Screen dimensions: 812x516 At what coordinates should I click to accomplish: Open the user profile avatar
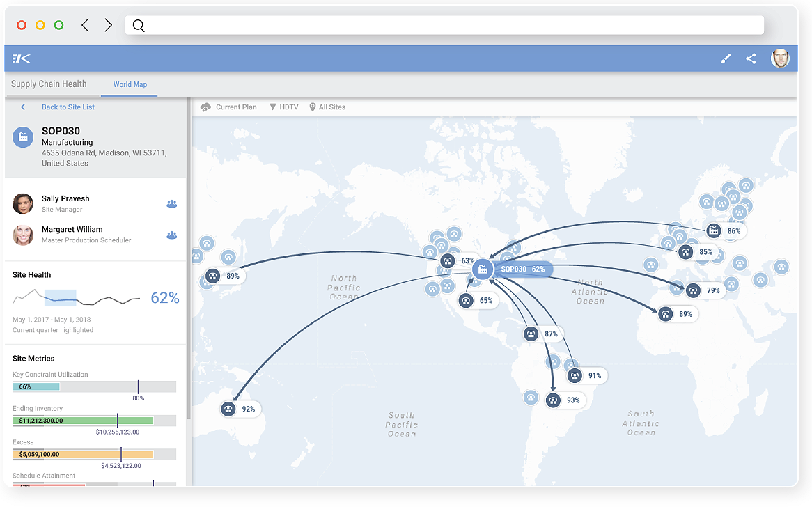(780, 59)
